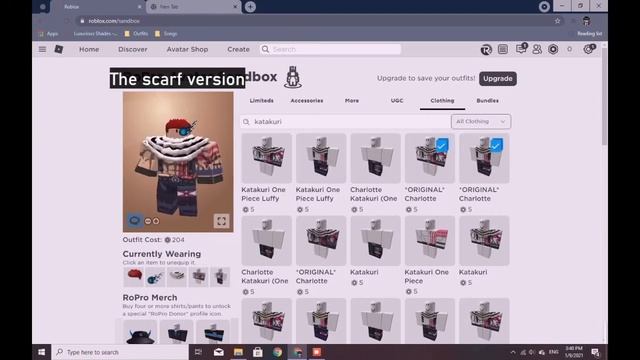Open Songs bookmark folder

pyautogui.click(x=166, y=34)
